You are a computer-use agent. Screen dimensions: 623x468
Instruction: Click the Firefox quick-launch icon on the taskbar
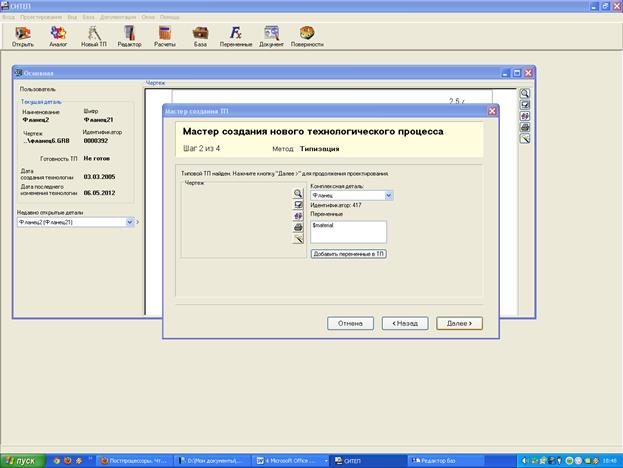[68, 461]
